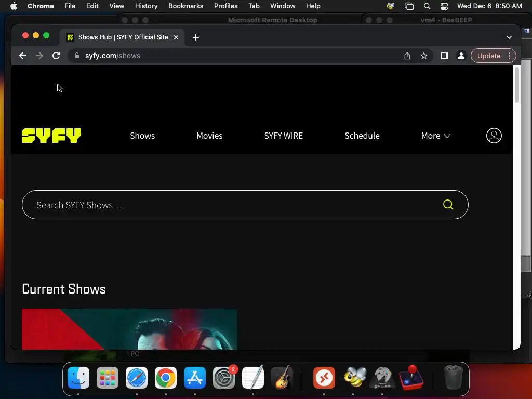532x399 pixels.
Task: Open the Tab menu
Action: click(x=254, y=6)
